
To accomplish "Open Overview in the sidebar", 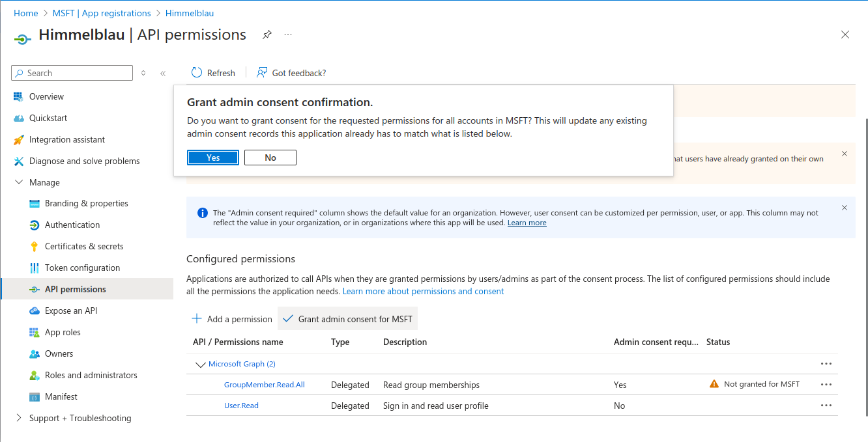I will pos(46,96).
